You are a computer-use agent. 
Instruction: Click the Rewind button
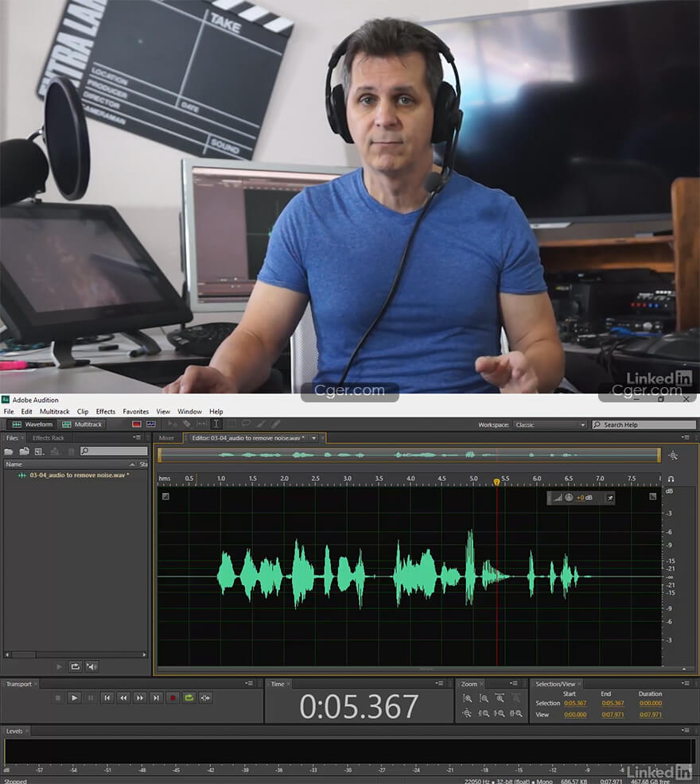(x=123, y=697)
